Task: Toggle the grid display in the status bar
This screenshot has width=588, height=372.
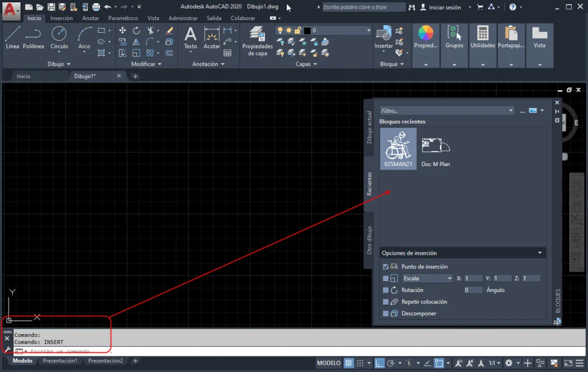Action: click(349, 363)
